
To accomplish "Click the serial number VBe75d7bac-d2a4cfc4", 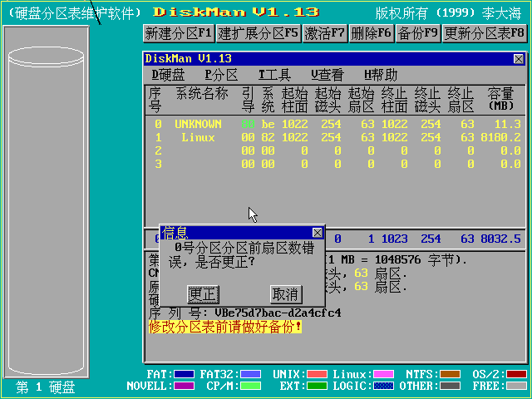I will pos(278,313).
